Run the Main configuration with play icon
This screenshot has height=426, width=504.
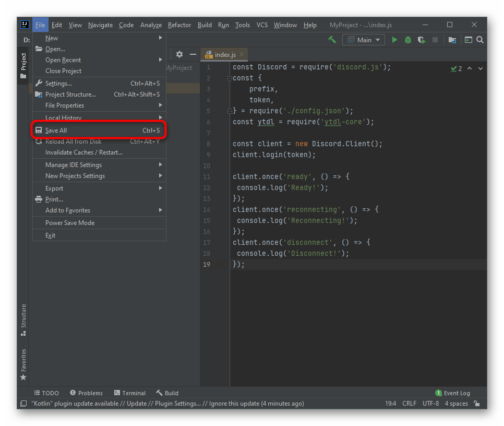coord(394,40)
